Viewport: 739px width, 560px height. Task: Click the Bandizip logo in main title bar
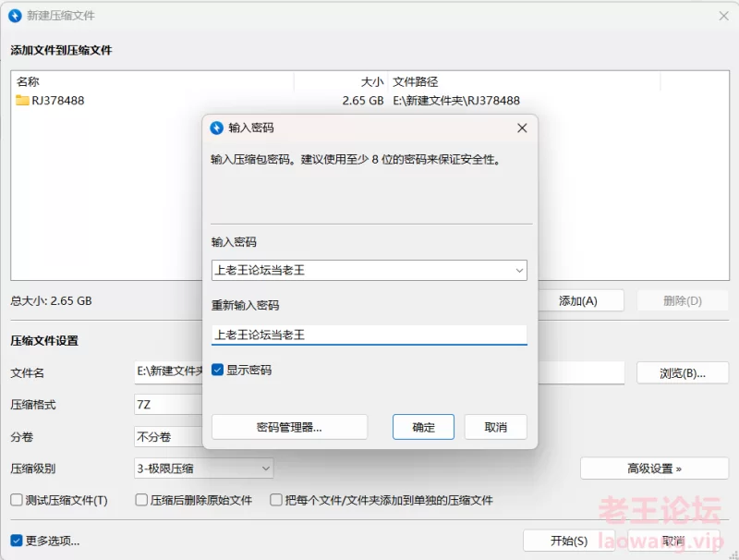click(x=15, y=16)
